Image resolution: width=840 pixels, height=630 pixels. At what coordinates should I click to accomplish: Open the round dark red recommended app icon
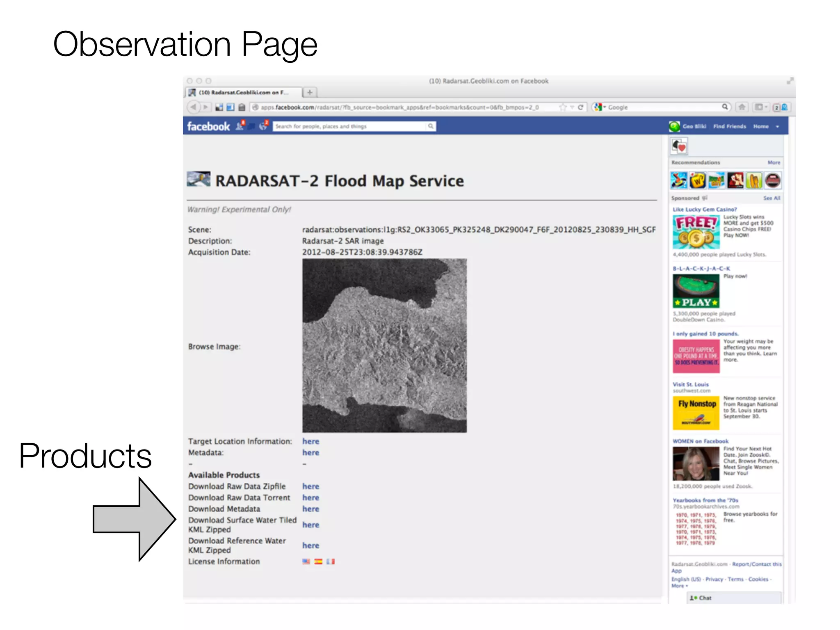point(773,180)
